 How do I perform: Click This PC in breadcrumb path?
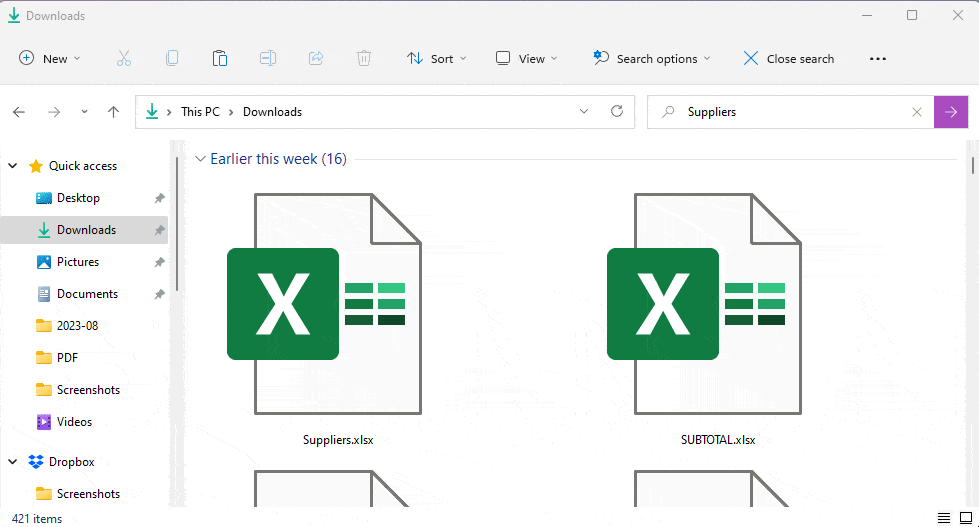click(x=200, y=112)
